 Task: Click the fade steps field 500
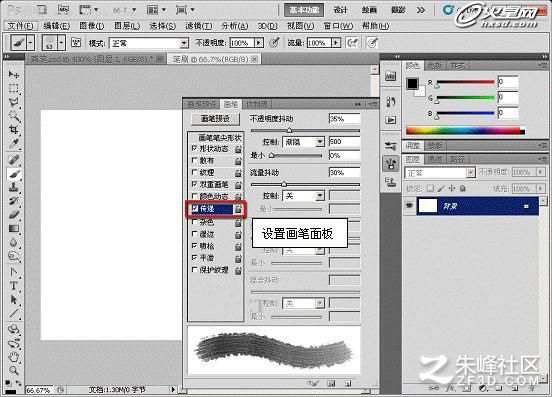pos(345,142)
